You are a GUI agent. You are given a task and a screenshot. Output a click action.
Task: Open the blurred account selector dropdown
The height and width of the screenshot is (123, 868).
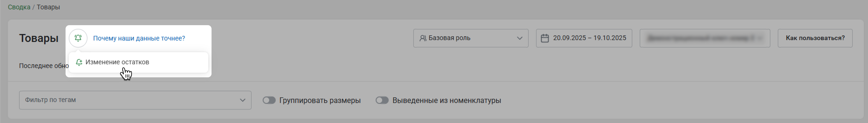(x=704, y=38)
